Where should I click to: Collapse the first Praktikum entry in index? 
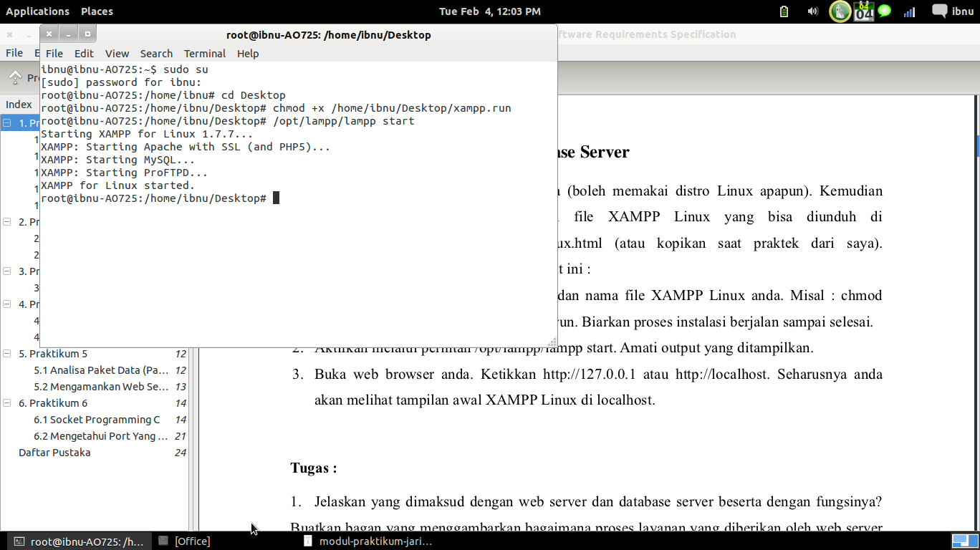click(6, 123)
